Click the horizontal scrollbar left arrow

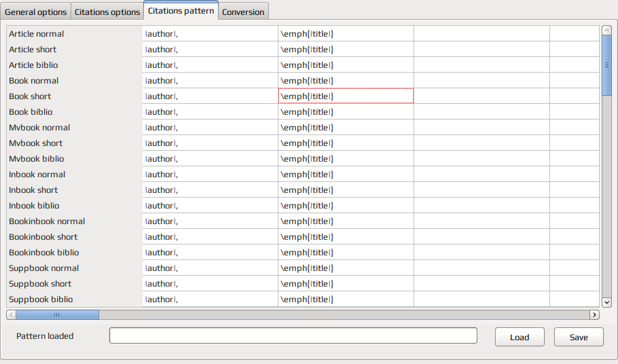click(11, 314)
